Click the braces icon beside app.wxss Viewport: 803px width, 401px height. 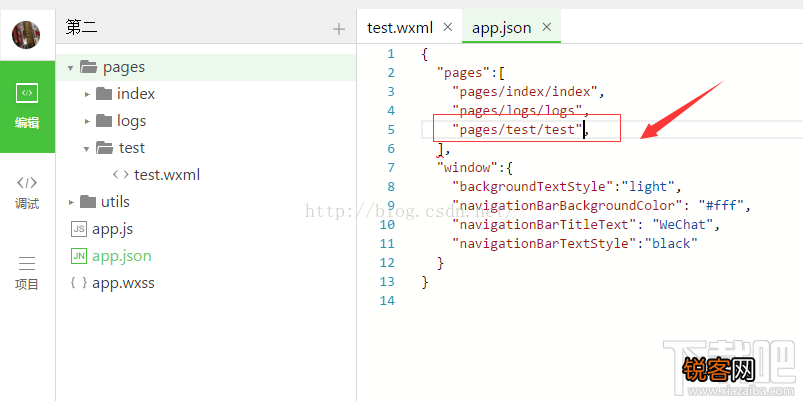pos(78,283)
